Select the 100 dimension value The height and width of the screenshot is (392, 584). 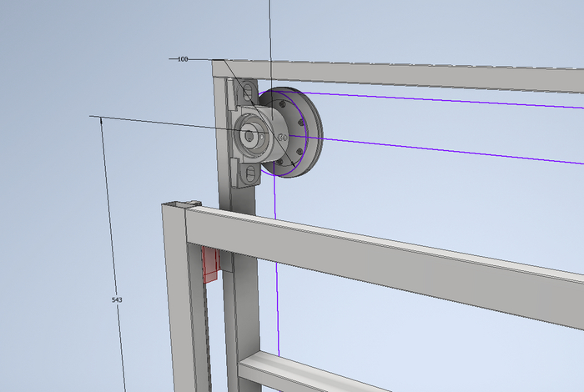pyautogui.click(x=183, y=59)
